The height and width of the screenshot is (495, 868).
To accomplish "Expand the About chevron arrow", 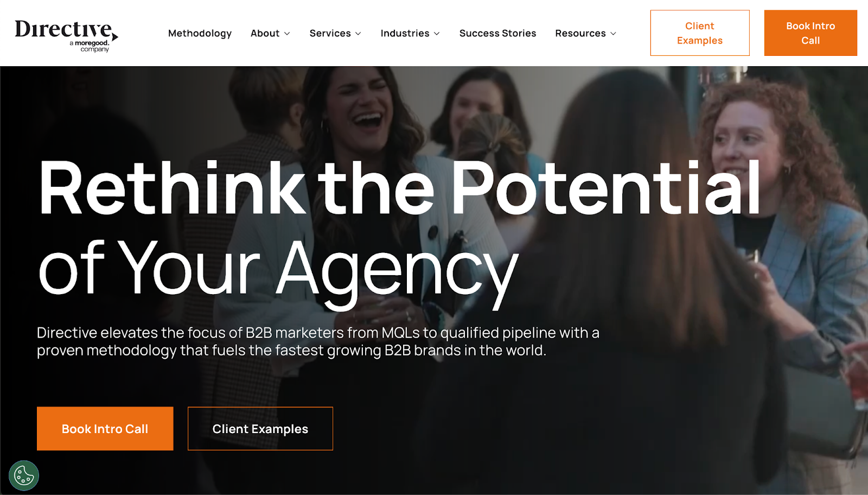I will click(287, 34).
